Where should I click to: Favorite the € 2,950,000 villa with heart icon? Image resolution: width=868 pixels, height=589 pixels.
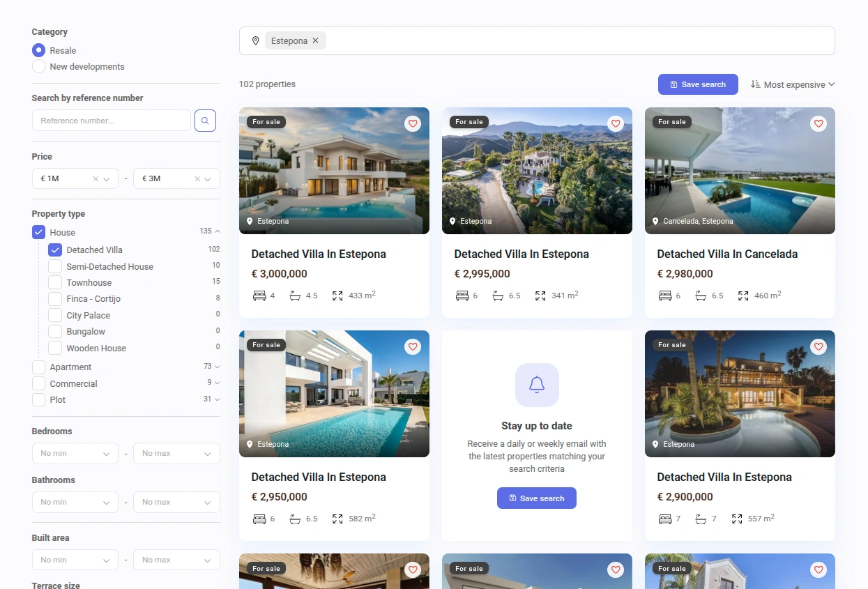pyautogui.click(x=413, y=346)
